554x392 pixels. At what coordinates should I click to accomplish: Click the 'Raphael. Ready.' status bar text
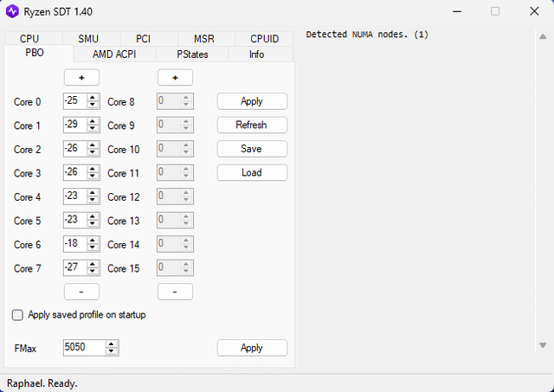[x=42, y=383]
